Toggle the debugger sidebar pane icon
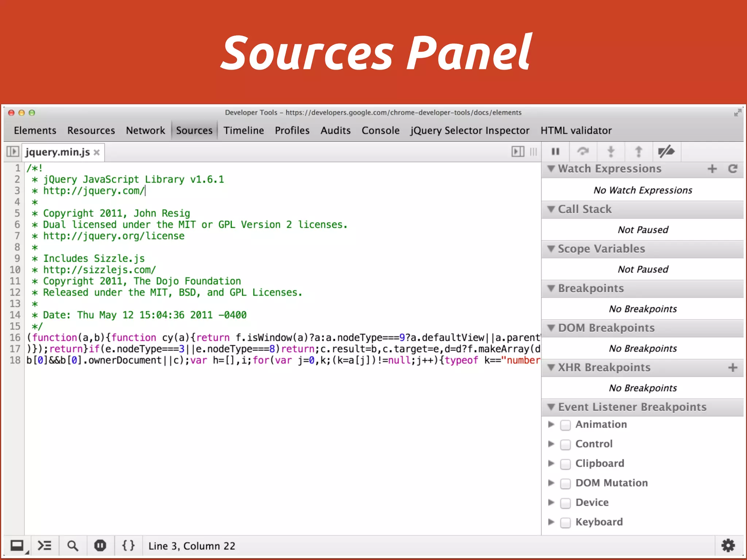The height and width of the screenshot is (560, 747). click(518, 151)
